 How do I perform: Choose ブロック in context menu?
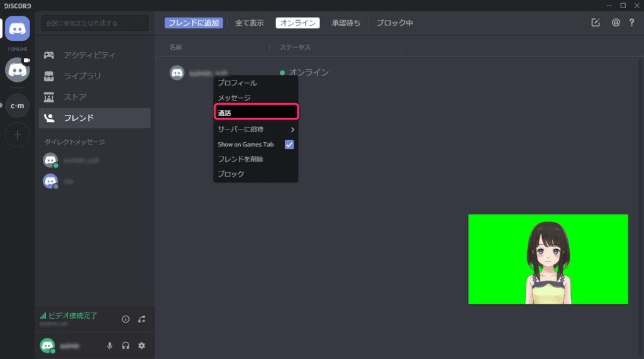pyautogui.click(x=255, y=174)
